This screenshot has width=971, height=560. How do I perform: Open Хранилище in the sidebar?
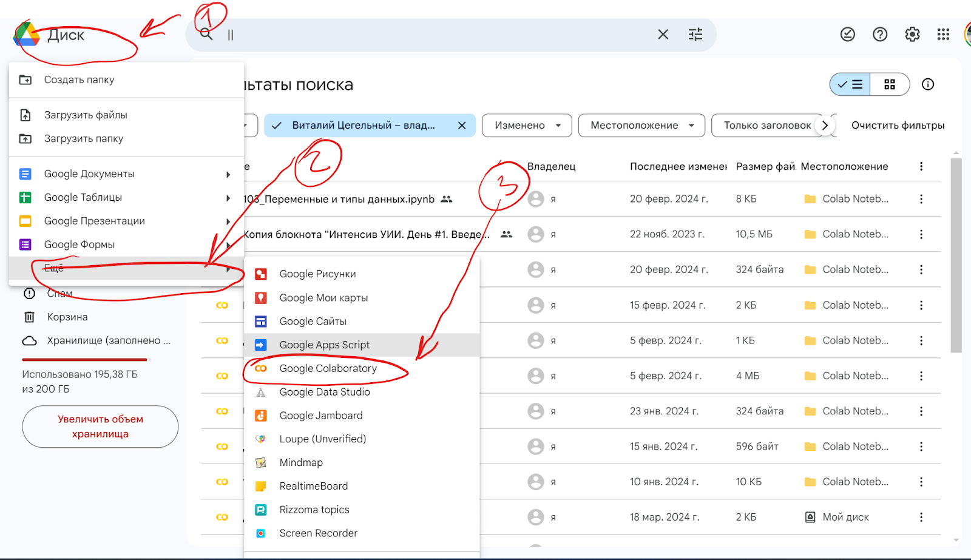pyautogui.click(x=97, y=340)
